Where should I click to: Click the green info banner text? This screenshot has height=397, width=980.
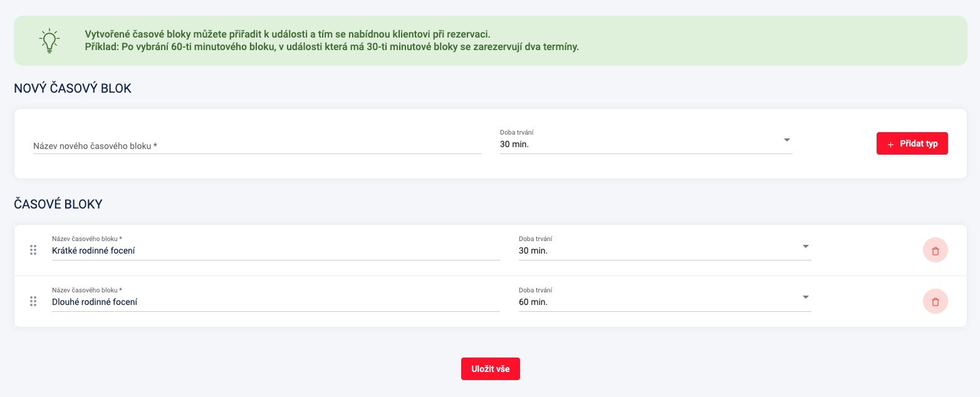pyautogui.click(x=331, y=41)
